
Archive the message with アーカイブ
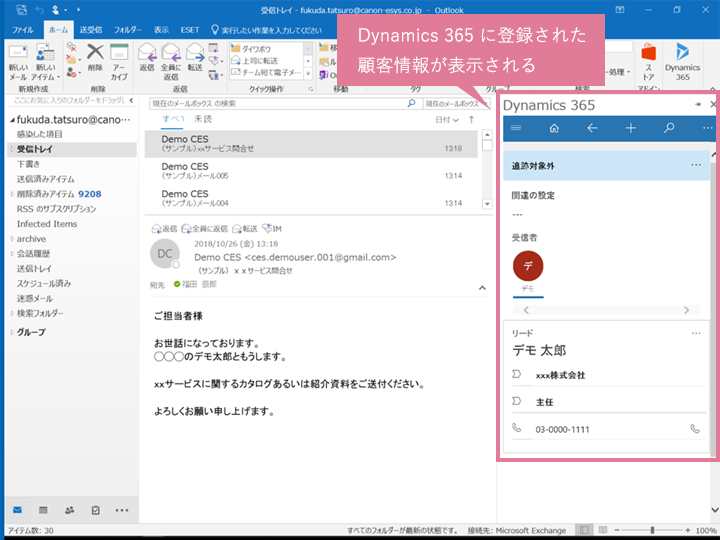point(119,62)
